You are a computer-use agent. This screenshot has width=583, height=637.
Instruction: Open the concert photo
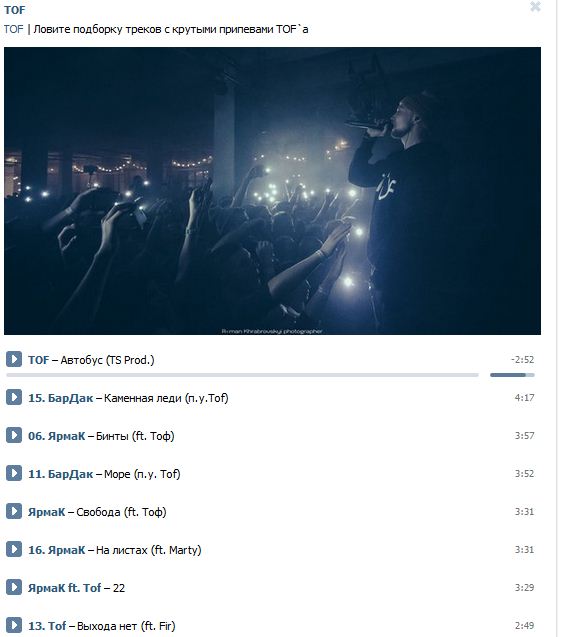[x=272, y=191]
